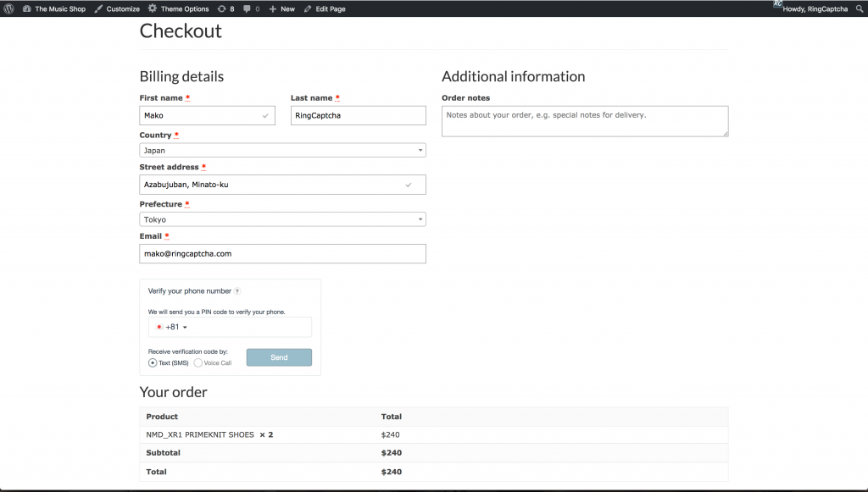Open Customize in the admin bar
Image resolution: width=868 pixels, height=492 pixels.
117,8
